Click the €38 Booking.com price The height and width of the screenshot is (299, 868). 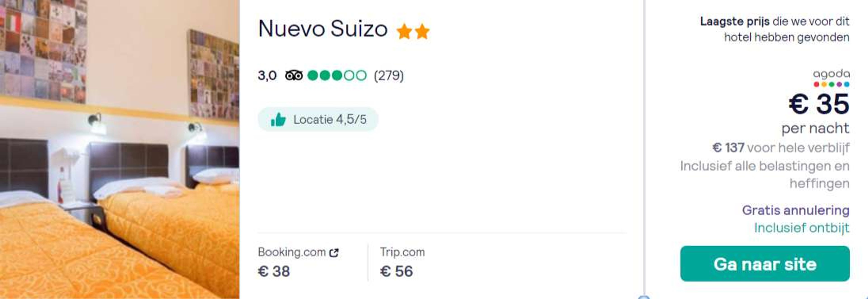coord(274,271)
